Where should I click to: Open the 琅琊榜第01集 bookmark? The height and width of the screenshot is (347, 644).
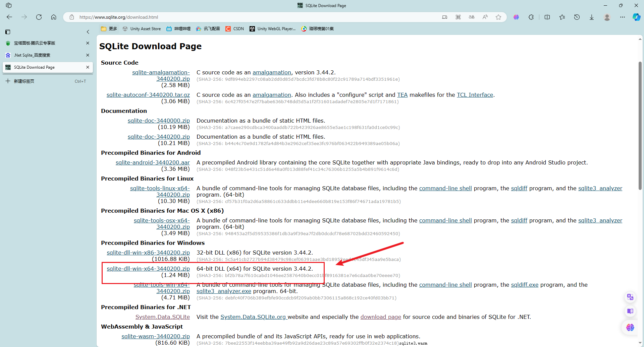click(x=318, y=29)
